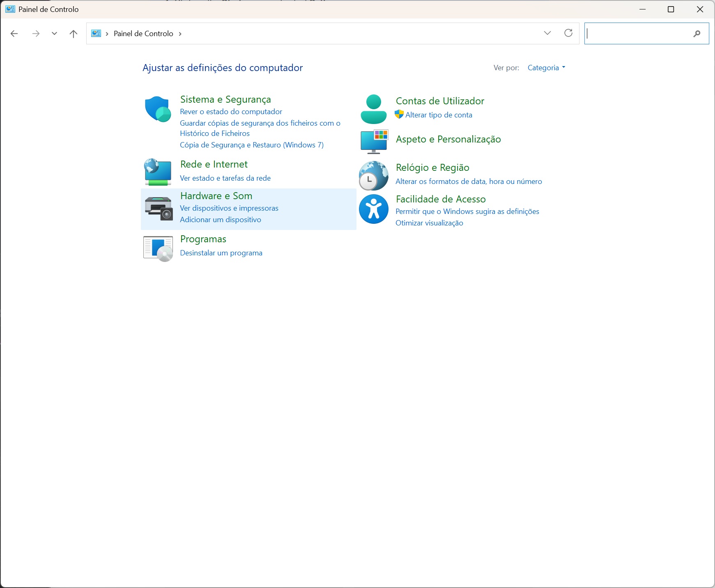Click the Aspeto e Personalização monitor icon

pyautogui.click(x=374, y=141)
